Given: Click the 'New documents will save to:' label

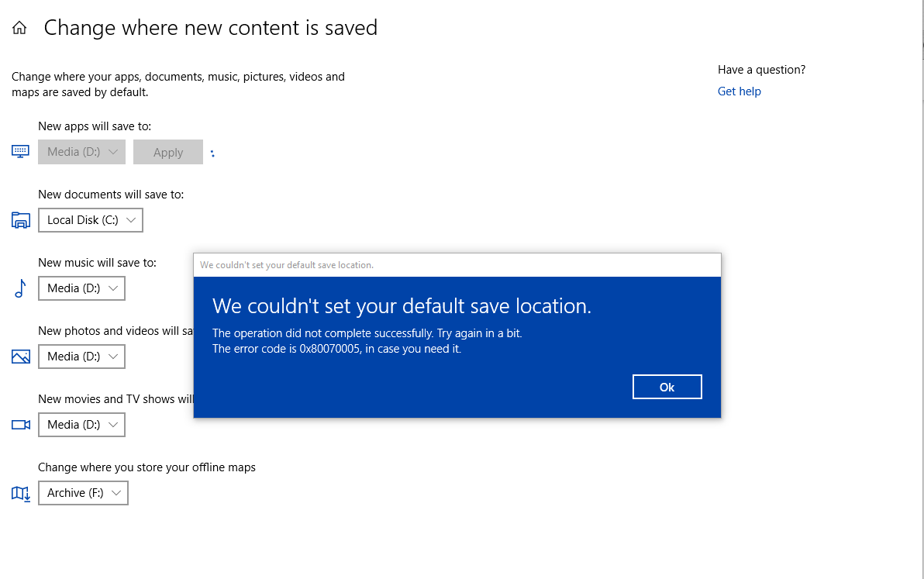Looking at the screenshot, I should point(111,195).
